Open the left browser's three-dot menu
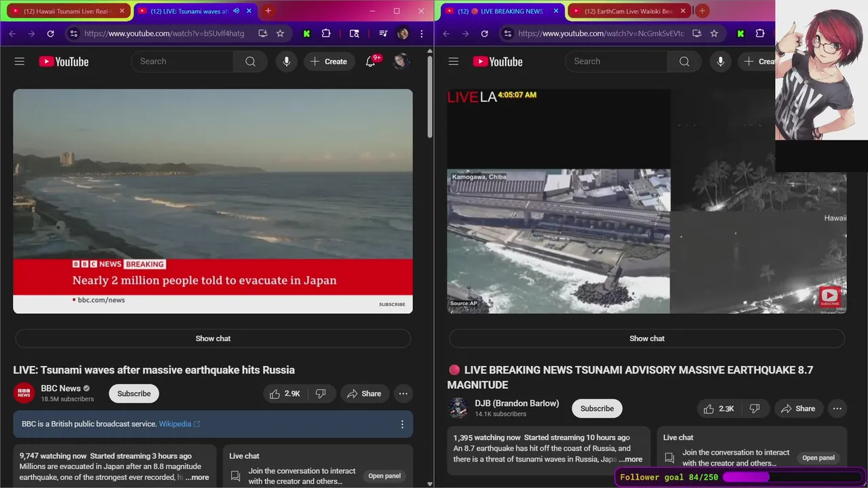The height and width of the screenshot is (488, 868). (422, 33)
